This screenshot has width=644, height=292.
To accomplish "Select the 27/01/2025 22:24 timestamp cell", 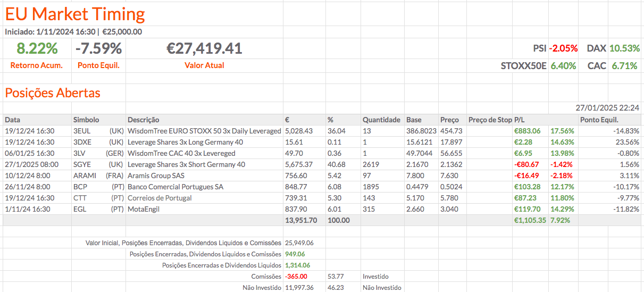I will [x=607, y=108].
